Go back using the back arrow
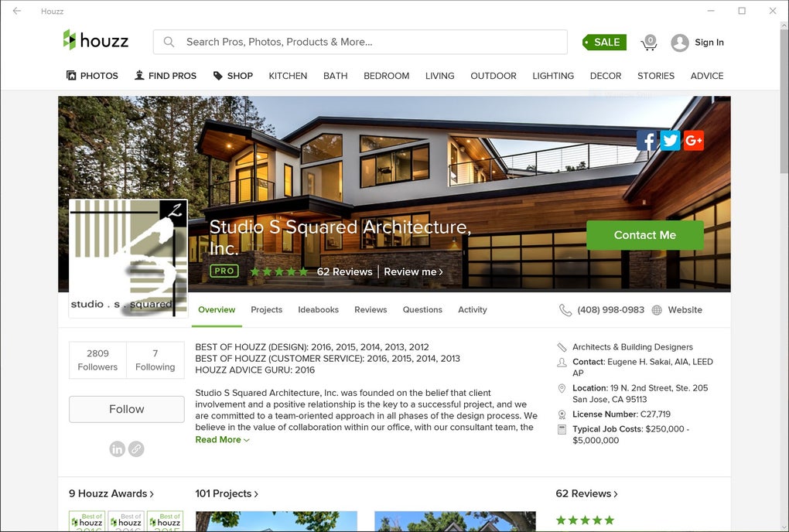The width and height of the screenshot is (789, 532). [x=16, y=11]
